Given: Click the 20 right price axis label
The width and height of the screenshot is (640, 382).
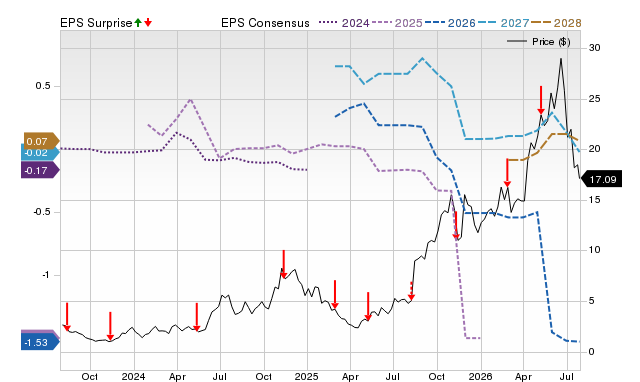Looking at the screenshot, I should [595, 149].
